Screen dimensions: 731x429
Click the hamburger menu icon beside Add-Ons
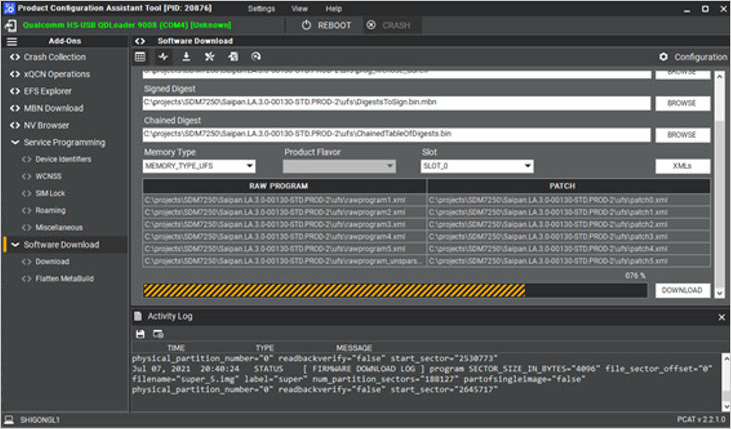pos(12,42)
